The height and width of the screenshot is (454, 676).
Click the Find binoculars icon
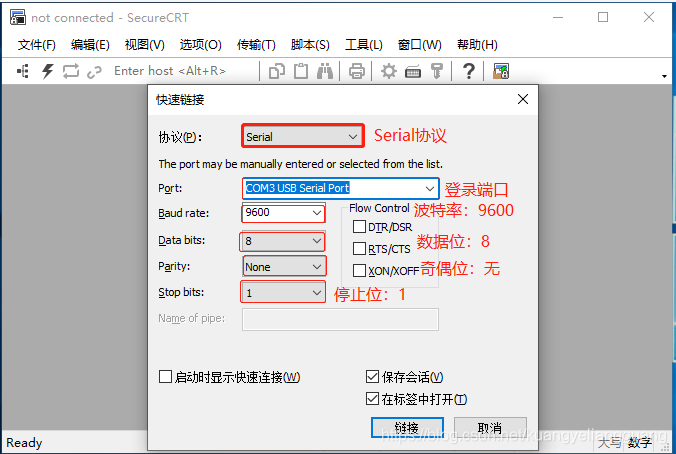[325, 71]
